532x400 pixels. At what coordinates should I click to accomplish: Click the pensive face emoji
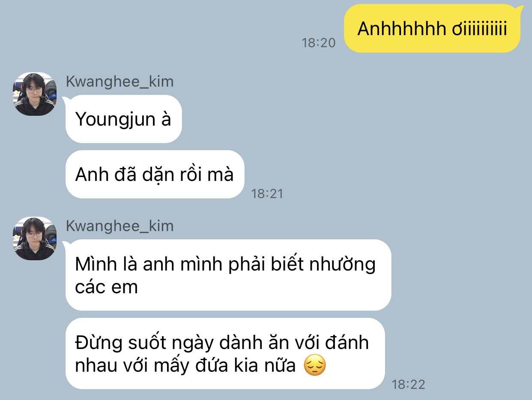[315, 366]
